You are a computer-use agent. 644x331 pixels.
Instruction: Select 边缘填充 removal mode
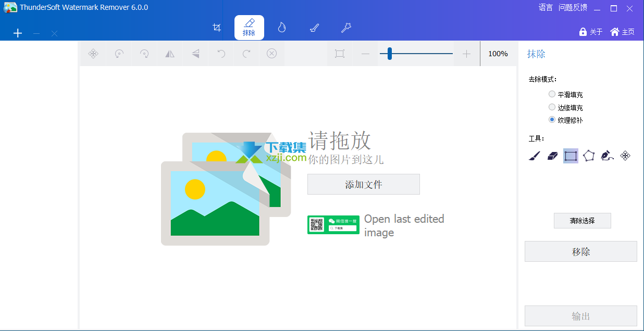566,108
